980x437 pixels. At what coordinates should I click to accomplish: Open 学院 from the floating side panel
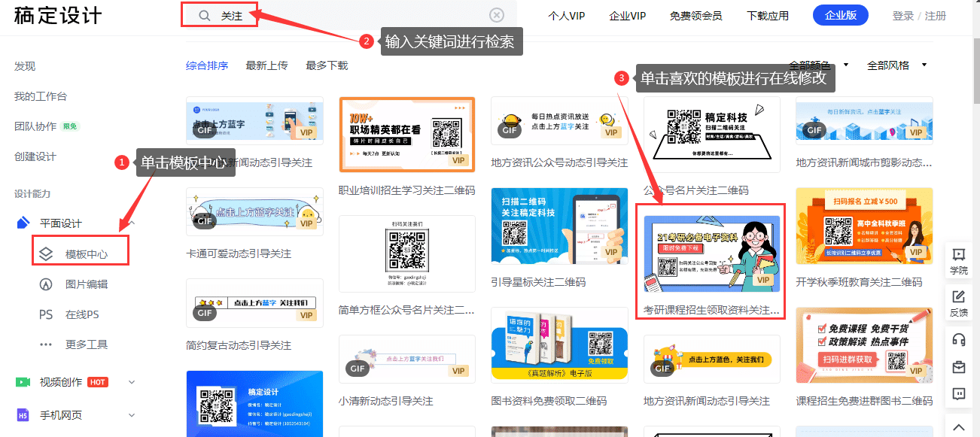959,260
